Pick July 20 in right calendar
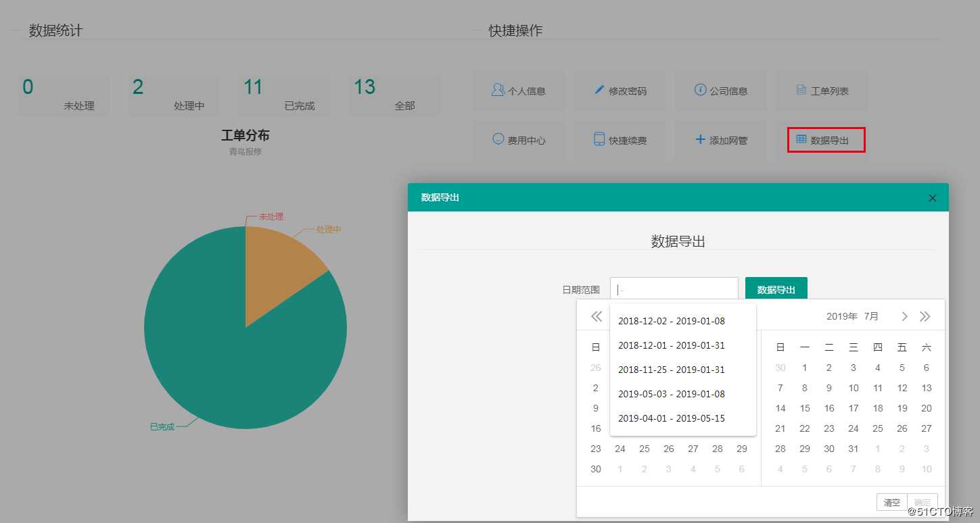The image size is (980, 523). point(927,408)
